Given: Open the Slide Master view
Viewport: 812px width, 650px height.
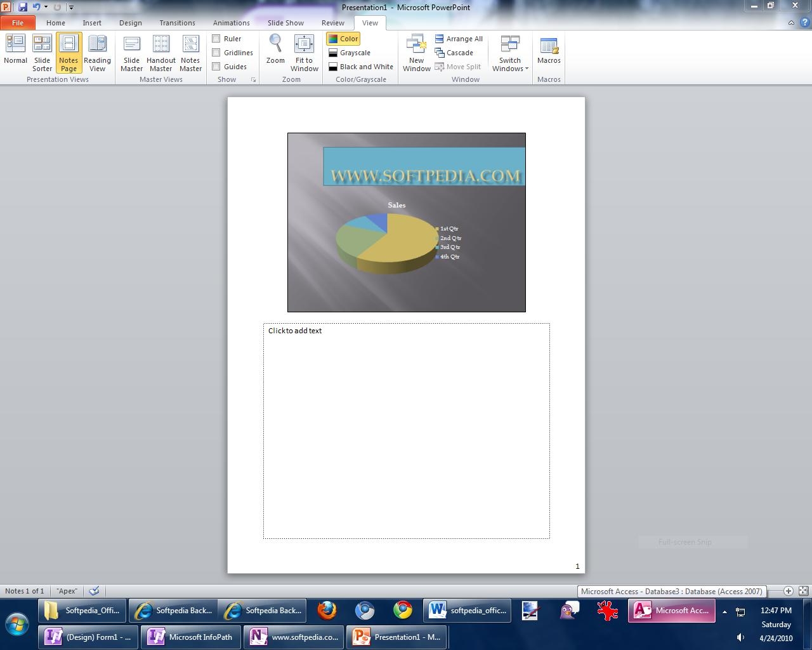Looking at the screenshot, I should (131, 52).
